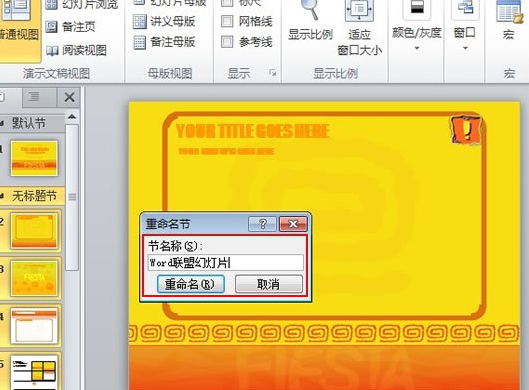Click the thumbnail pane scrollbar grip

pyautogui.click(x=72, y=197)
